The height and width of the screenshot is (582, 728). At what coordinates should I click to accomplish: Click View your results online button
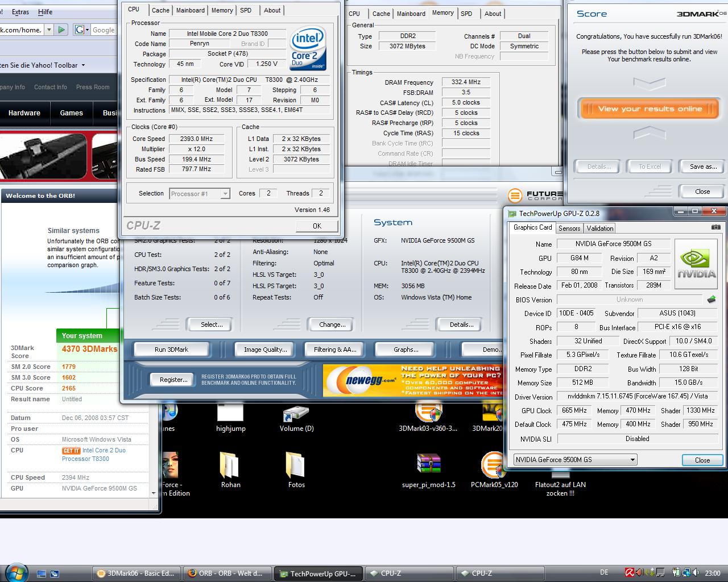pos(650,109)
